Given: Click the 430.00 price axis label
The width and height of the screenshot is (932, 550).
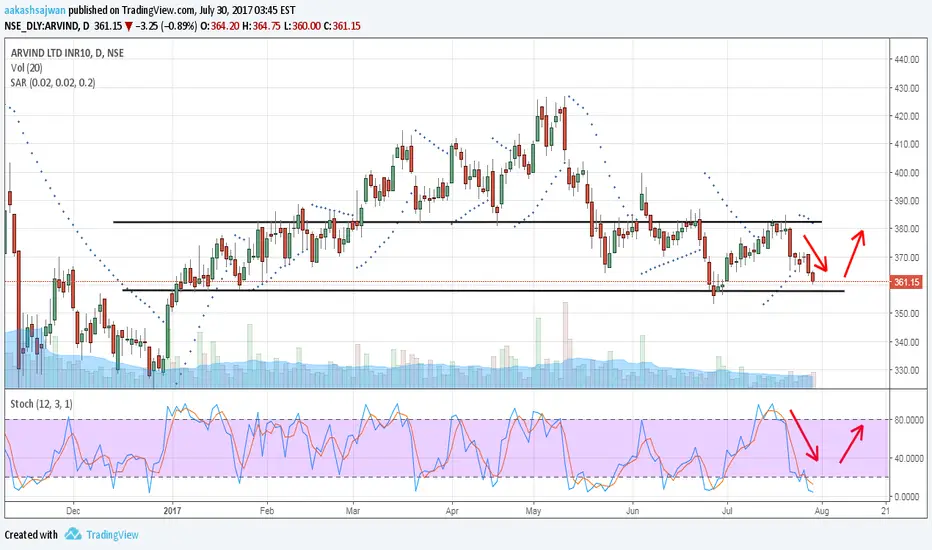Looking at the screenshot, I should (x=907, y=88).
